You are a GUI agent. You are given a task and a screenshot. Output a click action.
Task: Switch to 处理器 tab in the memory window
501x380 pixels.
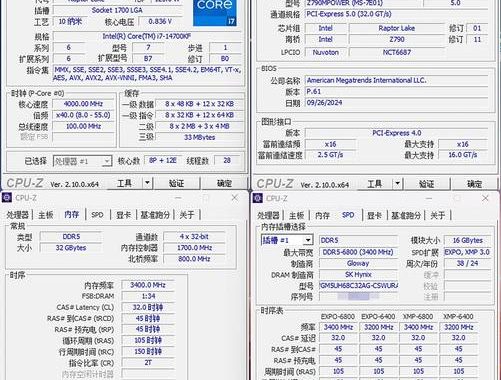pyautogui.click(x=17, y=215)
